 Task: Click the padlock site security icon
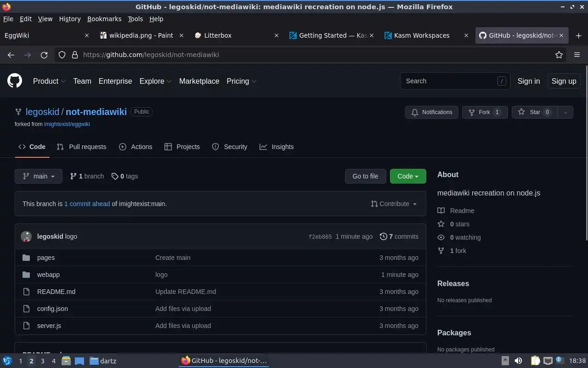(75, 55)
